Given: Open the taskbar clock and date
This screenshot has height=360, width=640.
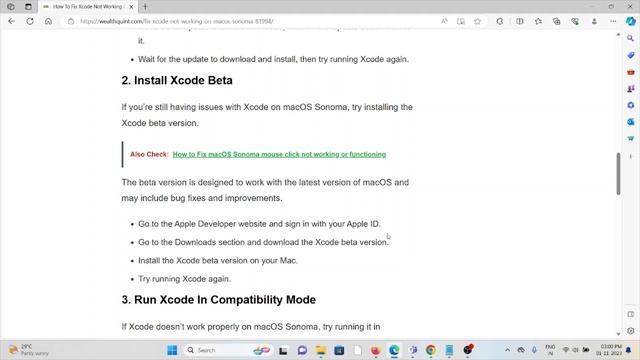Looking at the screenshot, I should (x=609, y=350).
